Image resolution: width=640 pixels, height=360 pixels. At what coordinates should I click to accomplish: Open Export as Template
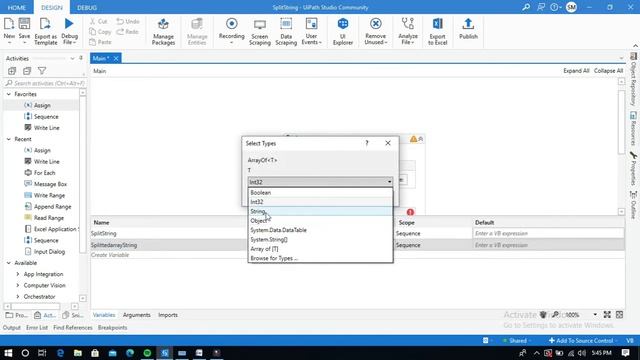click(x=46, y=31)
